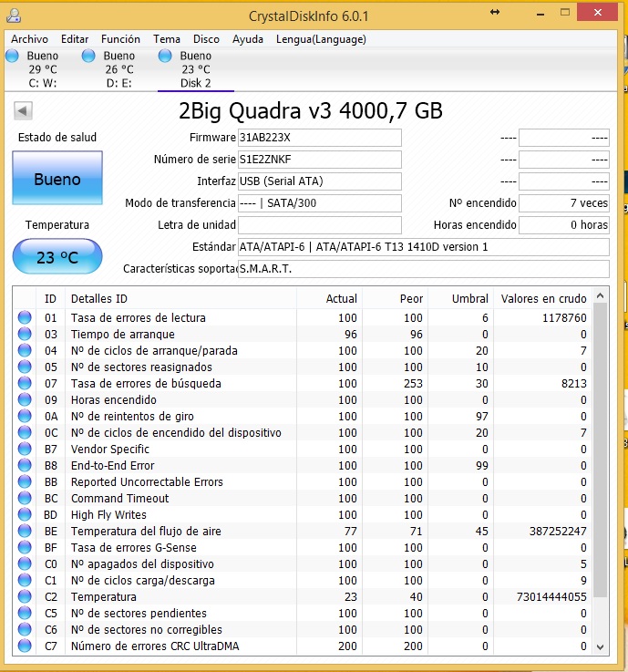Open the Disco menu
Viewport: 628px width, 672px height.
[206, 39]
